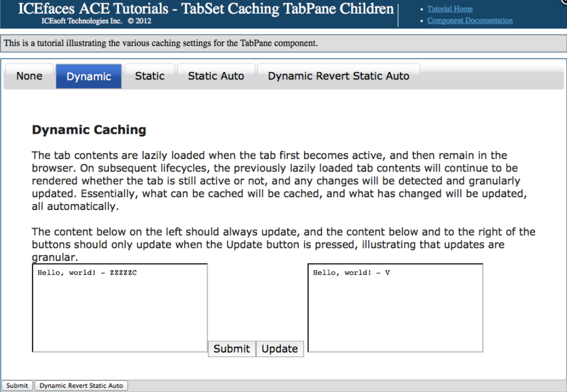Image resolution: width=567 pixels, height=392 pixels.
Task: Open the Tutorial Home link
Action: [450, 9]
